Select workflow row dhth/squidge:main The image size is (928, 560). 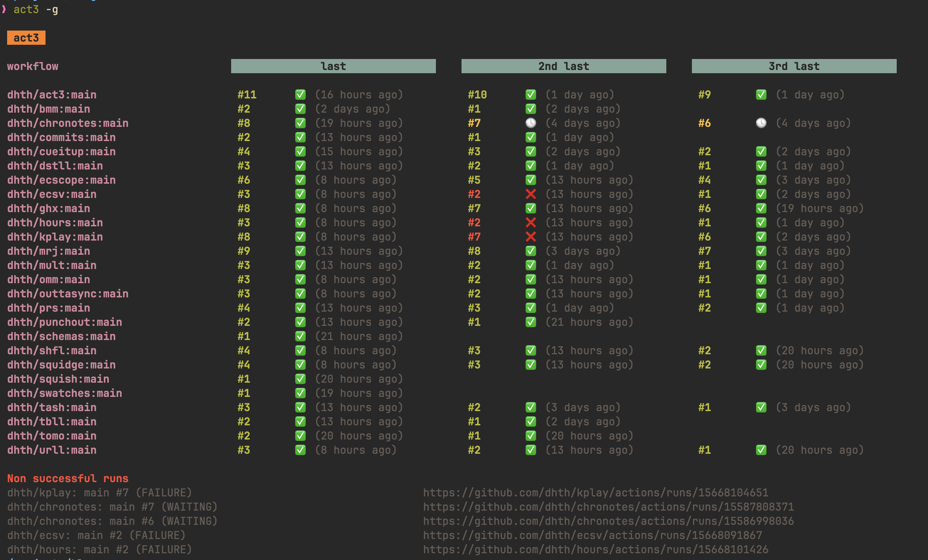click(x=62, y=365)
